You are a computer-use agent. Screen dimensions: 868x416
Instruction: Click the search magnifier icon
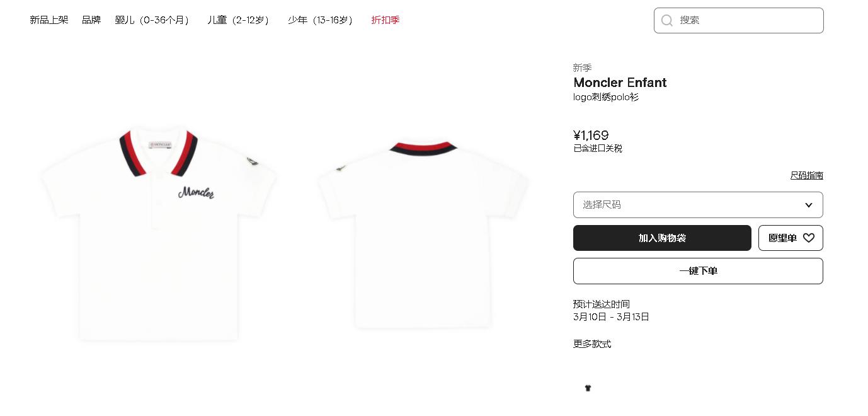(666, 20)
